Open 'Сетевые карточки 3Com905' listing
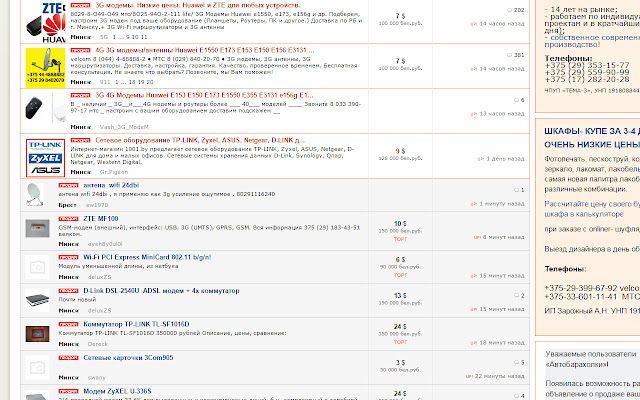Viewport: 640px width, 400px height. pyautogui.click(x=128, y=358)
